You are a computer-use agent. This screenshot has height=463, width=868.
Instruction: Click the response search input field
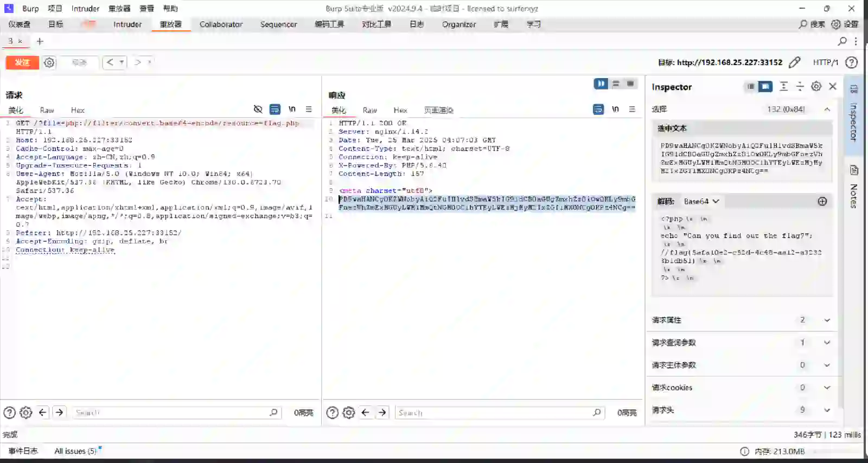494,413
